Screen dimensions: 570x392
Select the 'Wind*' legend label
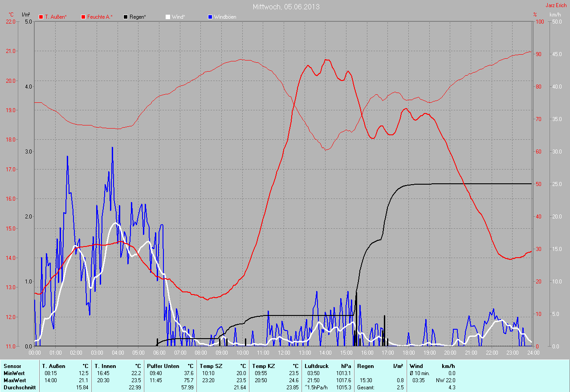(178, 17)
